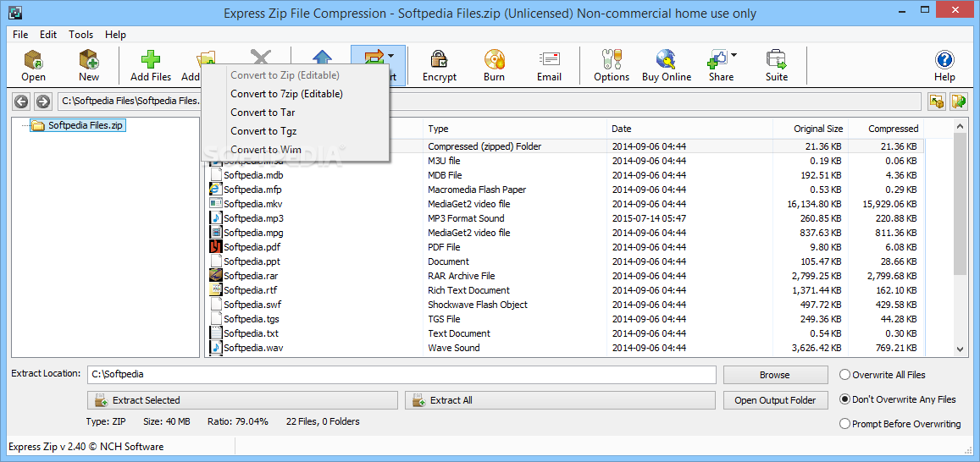980x462 pixels.
Task: Click the Softpedia.mpg file icon
Action: click(x=216, y=232)
